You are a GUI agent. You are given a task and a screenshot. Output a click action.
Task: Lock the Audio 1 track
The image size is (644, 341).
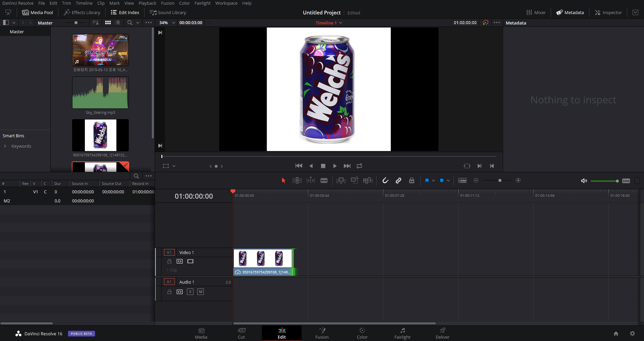tap(169, 292)
